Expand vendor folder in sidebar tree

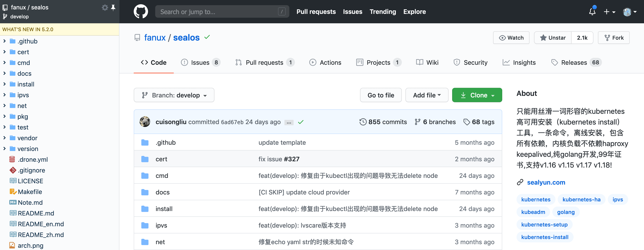click(x=4, y=138)
